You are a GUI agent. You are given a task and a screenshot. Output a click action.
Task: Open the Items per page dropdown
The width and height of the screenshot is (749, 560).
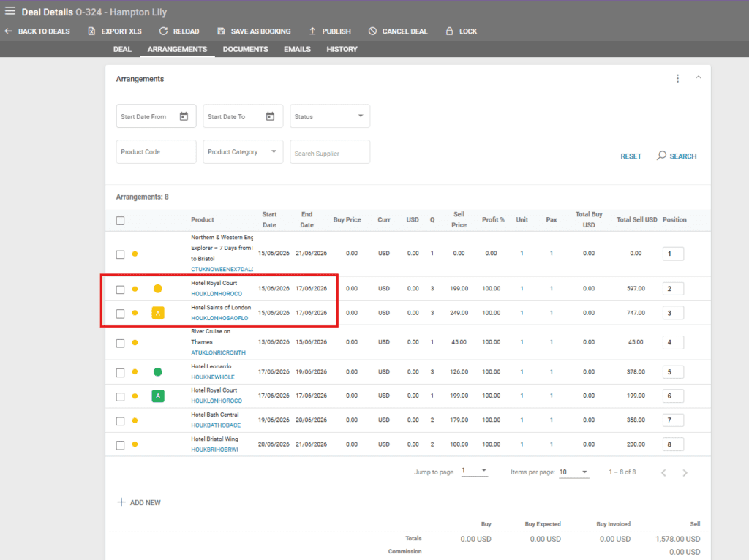[573, 472]
